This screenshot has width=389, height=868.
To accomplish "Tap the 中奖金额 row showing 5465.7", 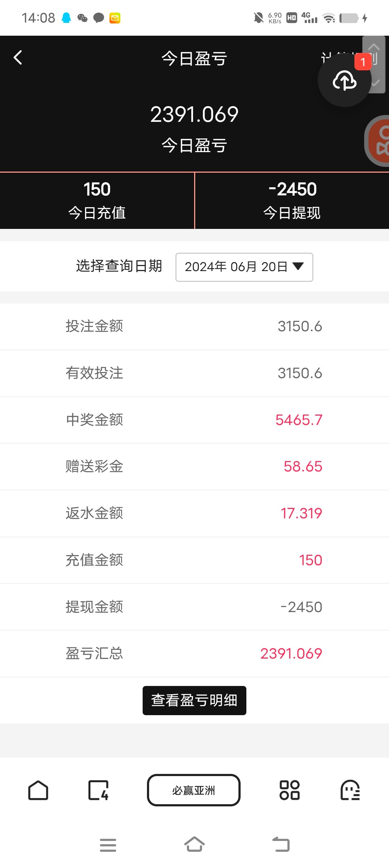I will click(x=194, y=420).
